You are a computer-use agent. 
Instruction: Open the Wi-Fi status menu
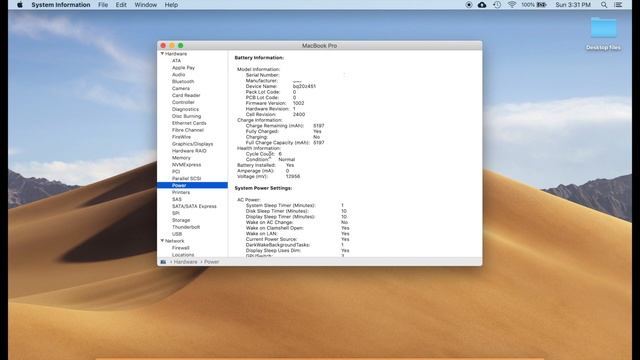click(511, 5)
